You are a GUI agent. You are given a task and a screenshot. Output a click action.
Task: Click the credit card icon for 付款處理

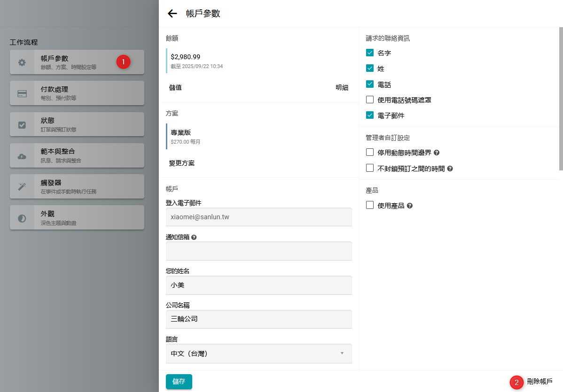(22, 93)
